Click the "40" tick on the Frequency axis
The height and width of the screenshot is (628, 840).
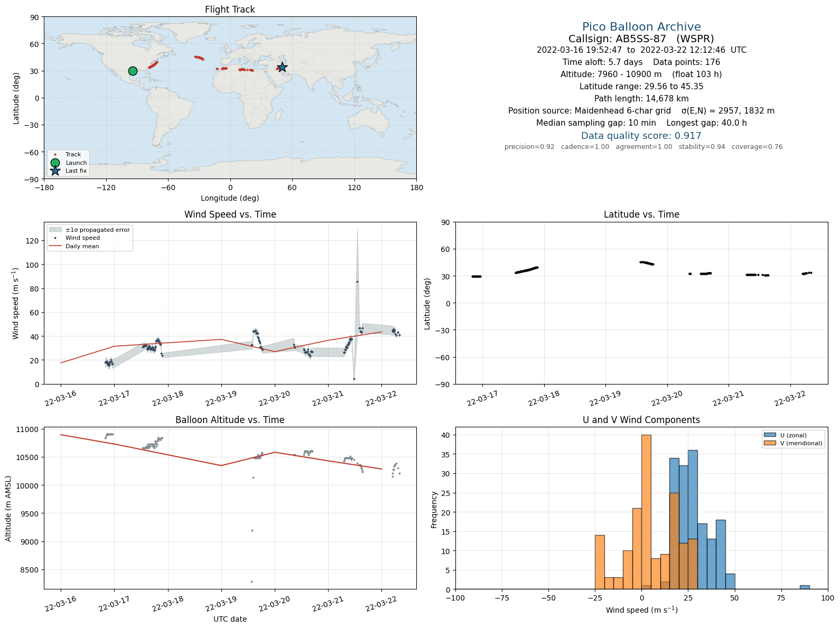445,435
